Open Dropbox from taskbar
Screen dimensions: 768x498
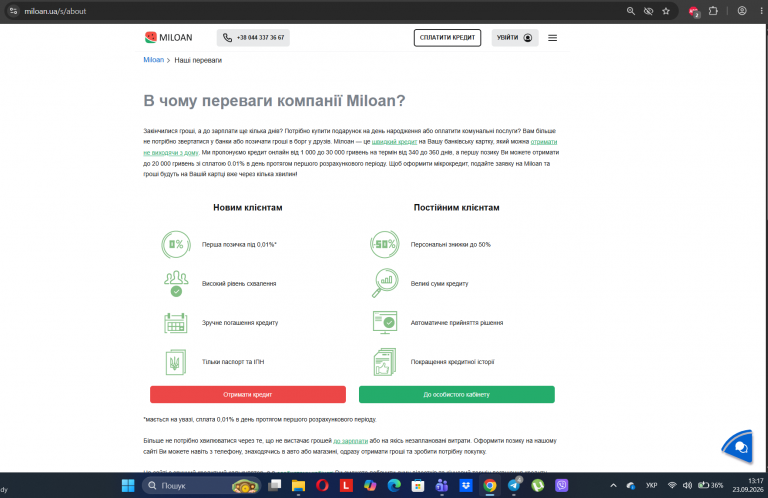(x=466, y=485)
